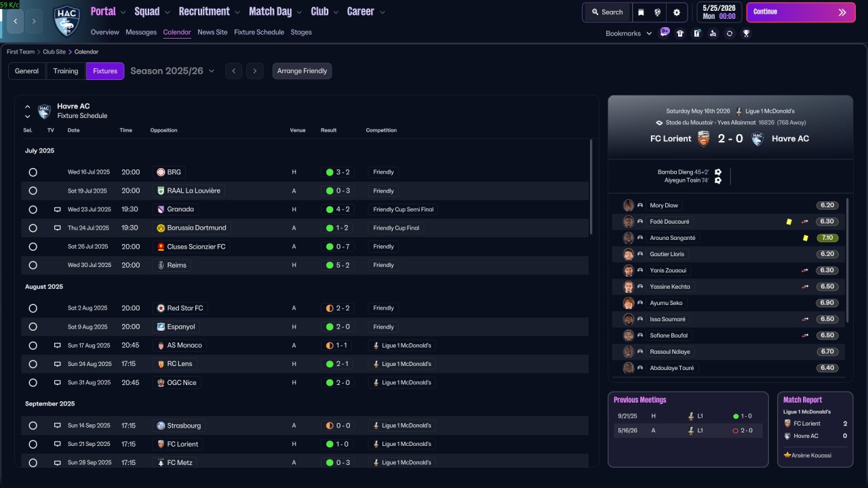868x488 pixels.
Task: Click the Havre AC crest in Fixture Schedule header
Action: coord(44,111)
